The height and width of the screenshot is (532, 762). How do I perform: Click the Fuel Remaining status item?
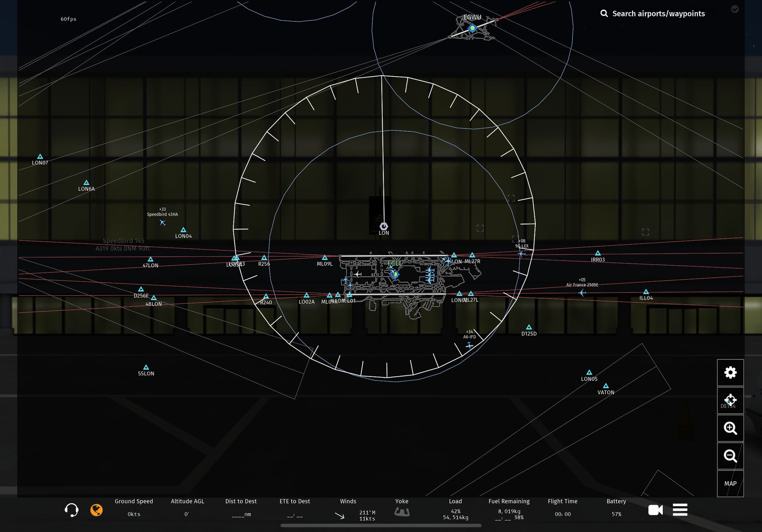coord(509,510)
